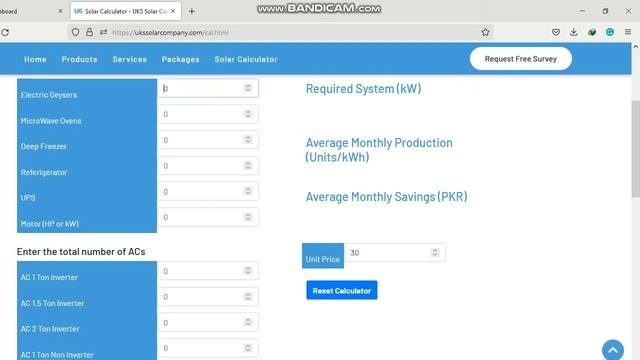
Task: Click the scroll-to-top arrow button
Action: coord(613,350)
